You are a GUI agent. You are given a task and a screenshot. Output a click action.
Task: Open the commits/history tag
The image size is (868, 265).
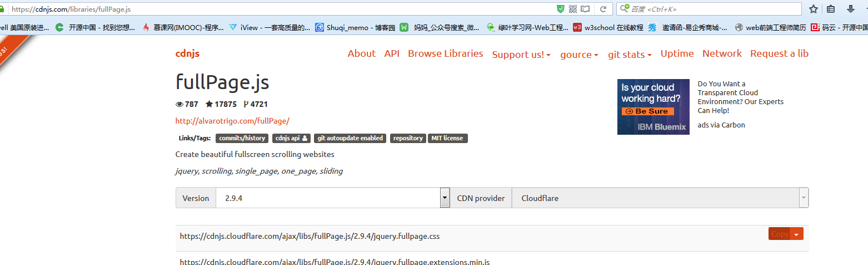(242, 138)
